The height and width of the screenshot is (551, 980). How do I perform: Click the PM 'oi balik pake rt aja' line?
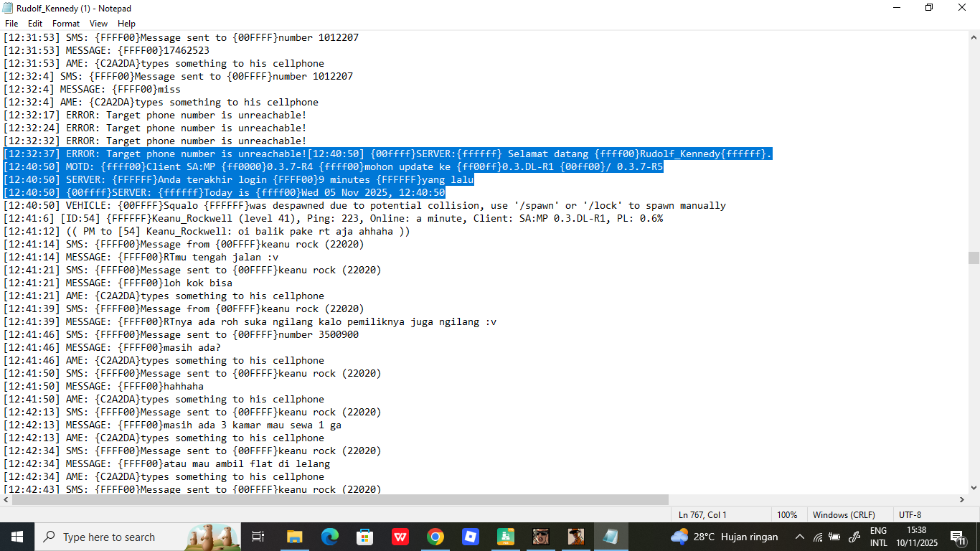point(207,231)
